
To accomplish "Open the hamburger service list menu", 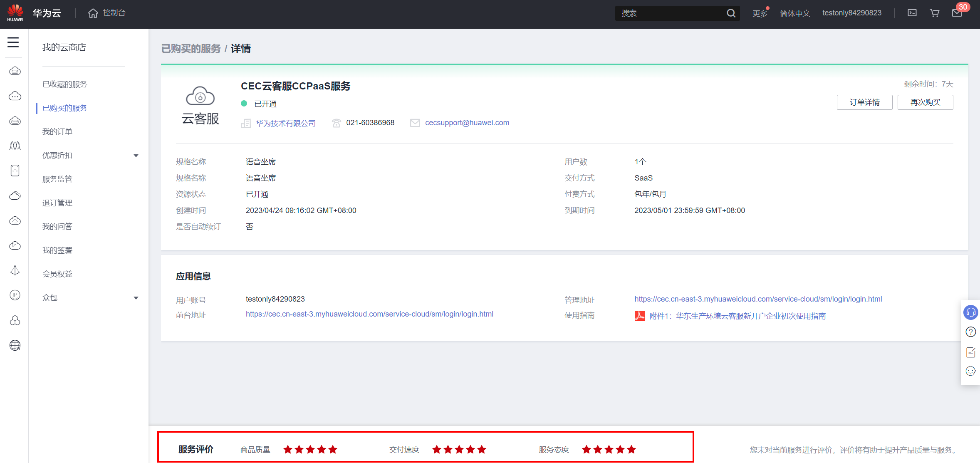I will tap(13, 42).
